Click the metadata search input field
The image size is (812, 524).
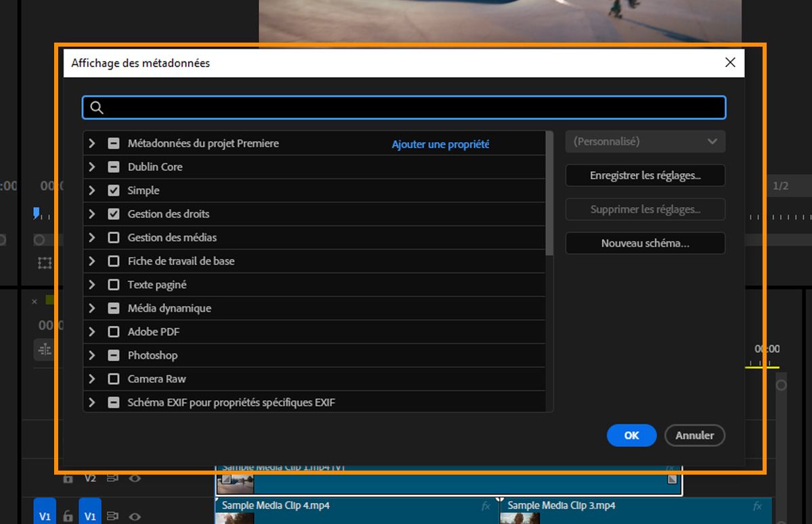tap(404, 108)
